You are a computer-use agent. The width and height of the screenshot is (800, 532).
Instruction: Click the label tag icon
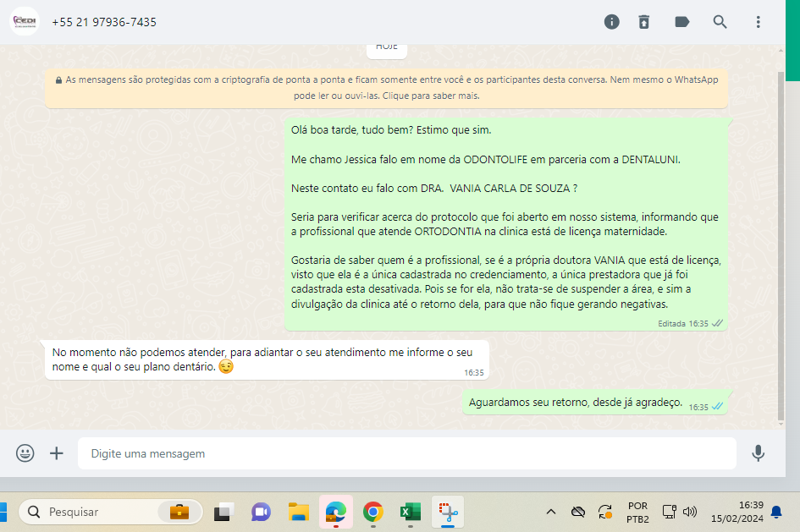[682, 22]
